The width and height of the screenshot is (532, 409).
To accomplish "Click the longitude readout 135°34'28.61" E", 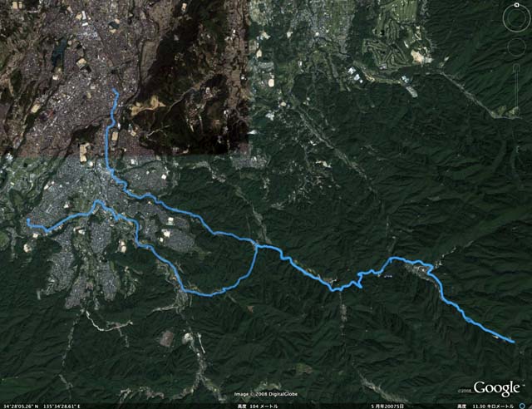I will tap(62, 407).
